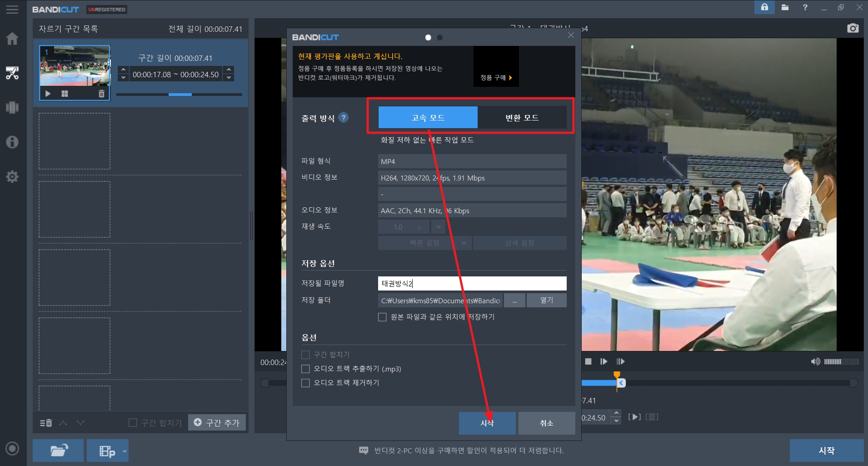Click output method help question icon
Viewport: 868px width, 466px height.
point(344,117)
